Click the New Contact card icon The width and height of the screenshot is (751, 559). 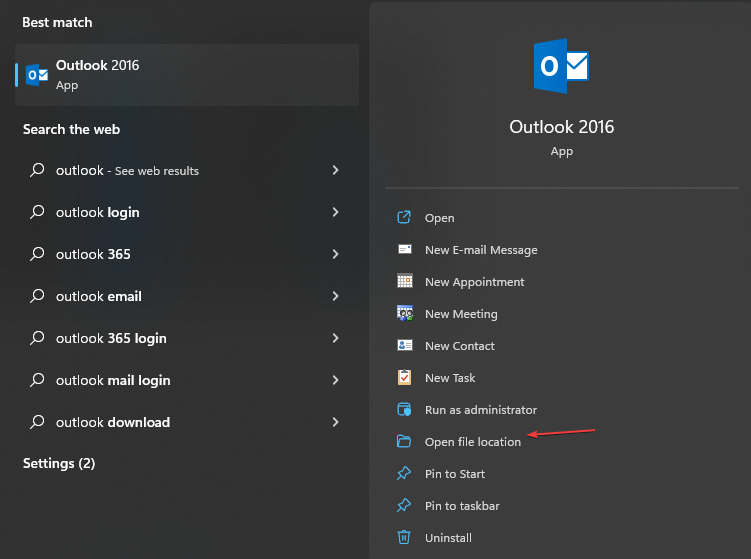(405, 345)
